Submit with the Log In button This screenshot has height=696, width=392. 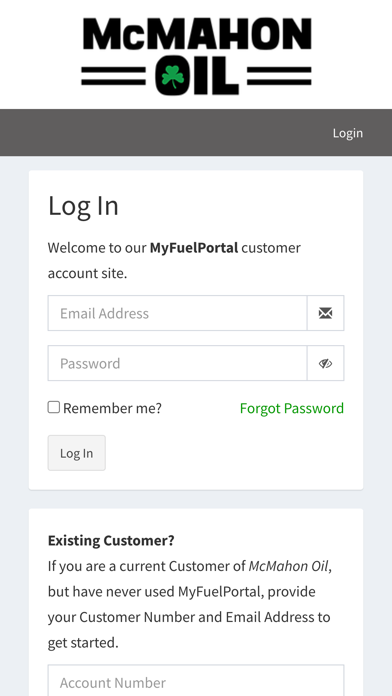(x=77, y=453)
